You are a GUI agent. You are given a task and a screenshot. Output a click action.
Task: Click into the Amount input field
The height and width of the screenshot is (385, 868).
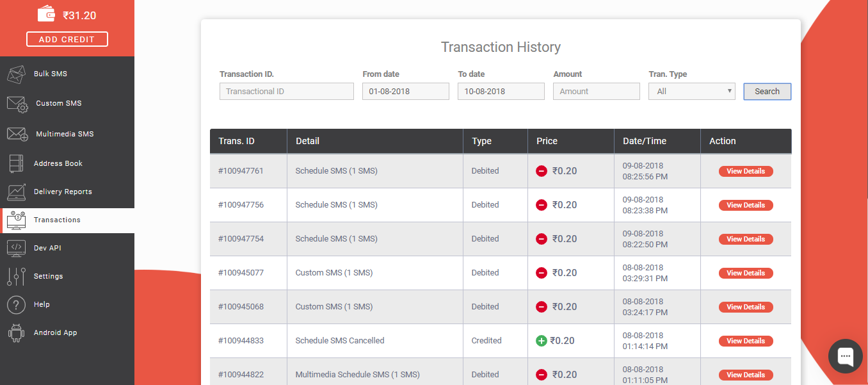pyautogui.click(x=596, y=92)
